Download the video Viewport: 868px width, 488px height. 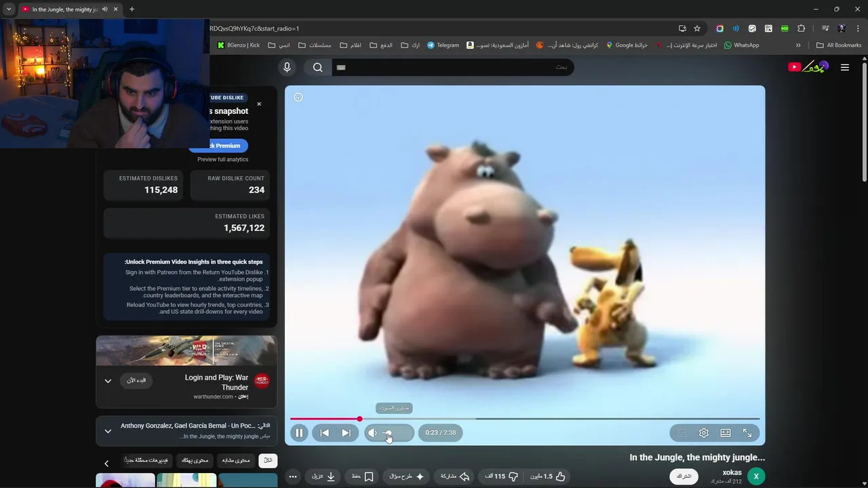click(x=323, y=476)
